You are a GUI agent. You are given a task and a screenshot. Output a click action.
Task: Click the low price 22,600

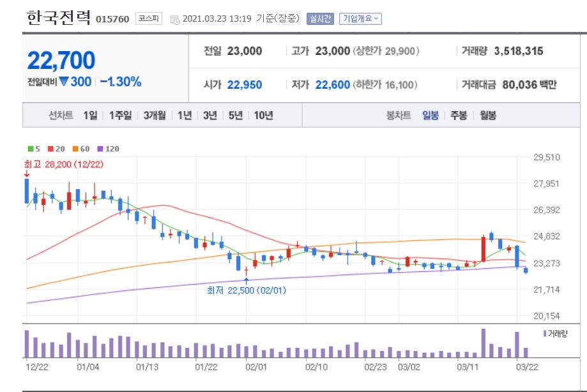pos(332,85)
